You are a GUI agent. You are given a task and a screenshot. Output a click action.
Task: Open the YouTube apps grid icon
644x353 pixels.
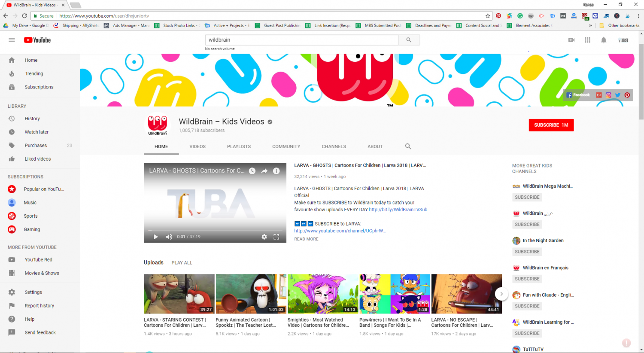click(587, 40)
